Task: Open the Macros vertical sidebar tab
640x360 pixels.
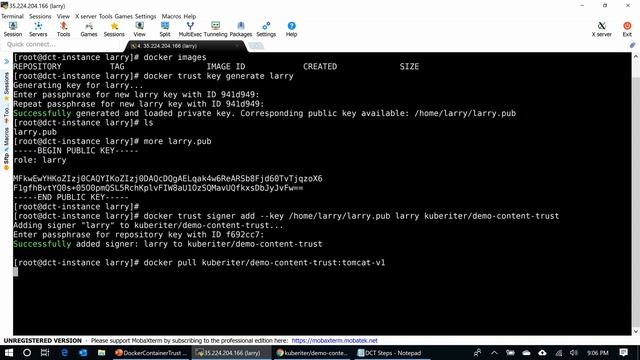Action: pyautogui.click(x=7, y=138)
